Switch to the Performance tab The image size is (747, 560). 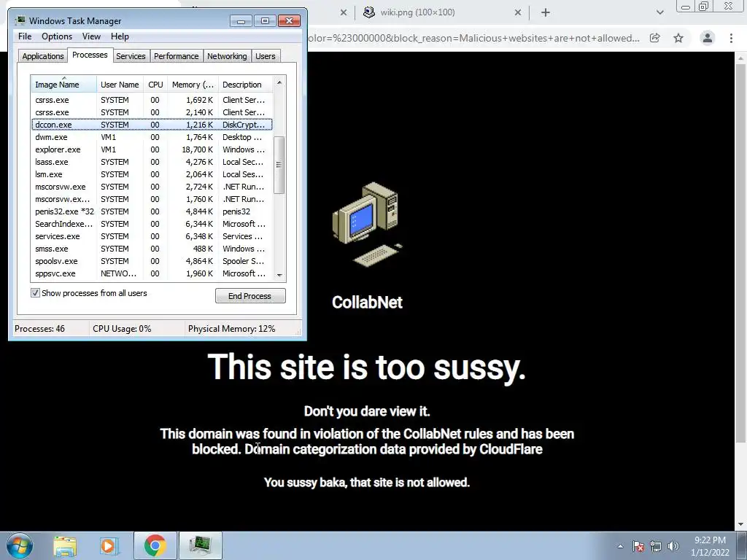tap(176, 56)
